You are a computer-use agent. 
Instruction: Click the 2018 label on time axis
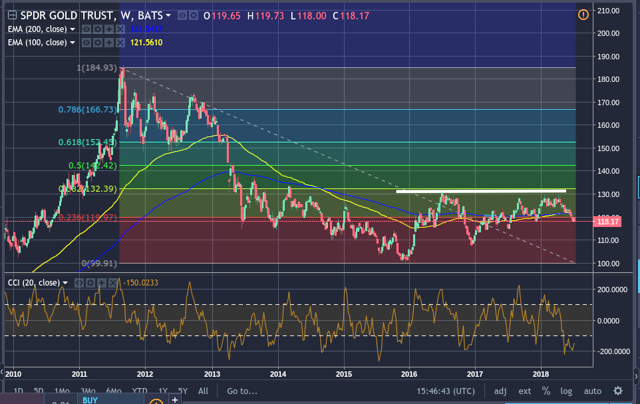click(541, 374)
